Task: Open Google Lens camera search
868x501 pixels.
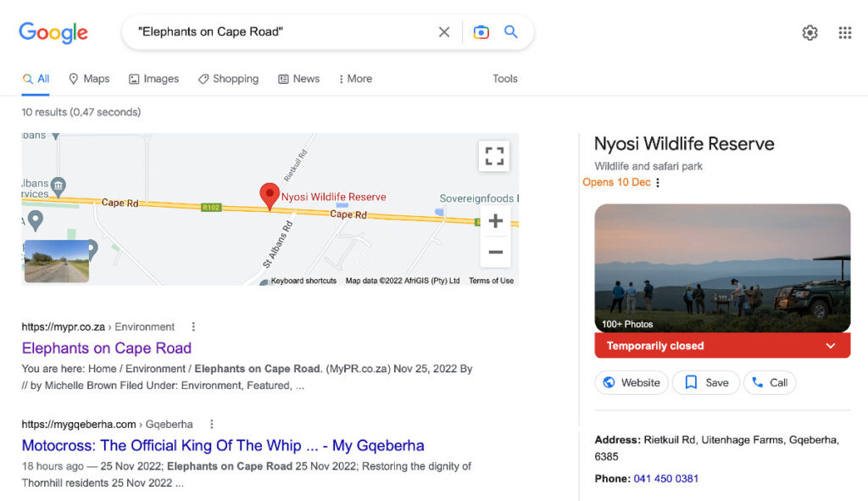Action: (481, 32)
